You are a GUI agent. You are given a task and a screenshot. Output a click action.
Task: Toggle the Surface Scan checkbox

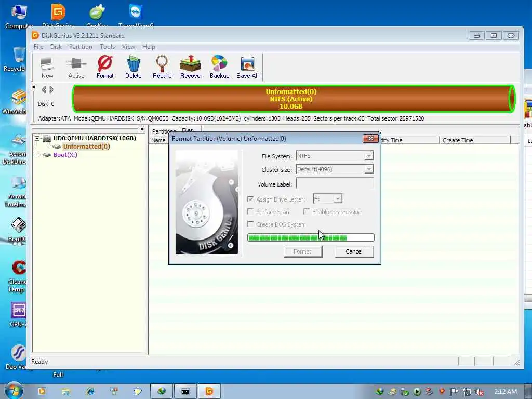pyautogui.click(x=250, y=211)
